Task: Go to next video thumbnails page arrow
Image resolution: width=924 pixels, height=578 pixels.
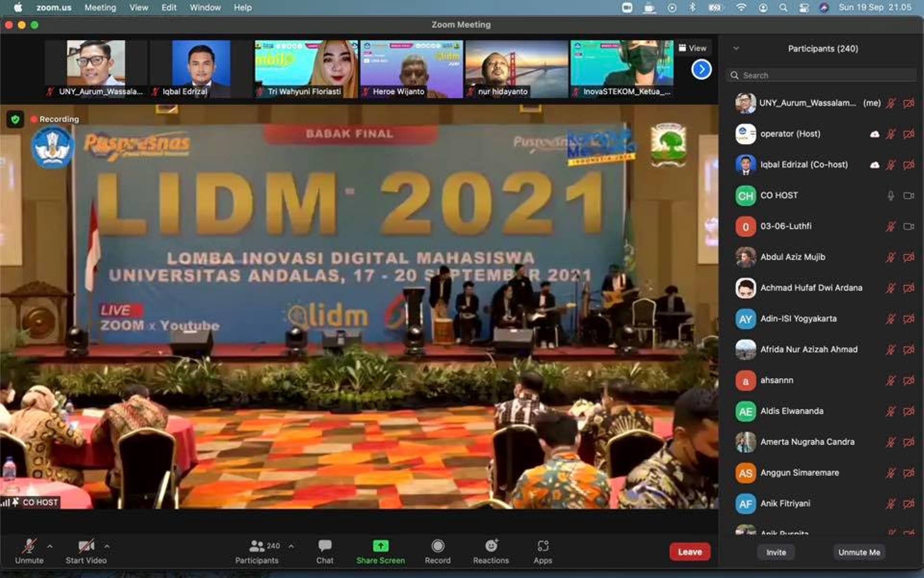Action: pyautogui.click(x=701, y=70)
